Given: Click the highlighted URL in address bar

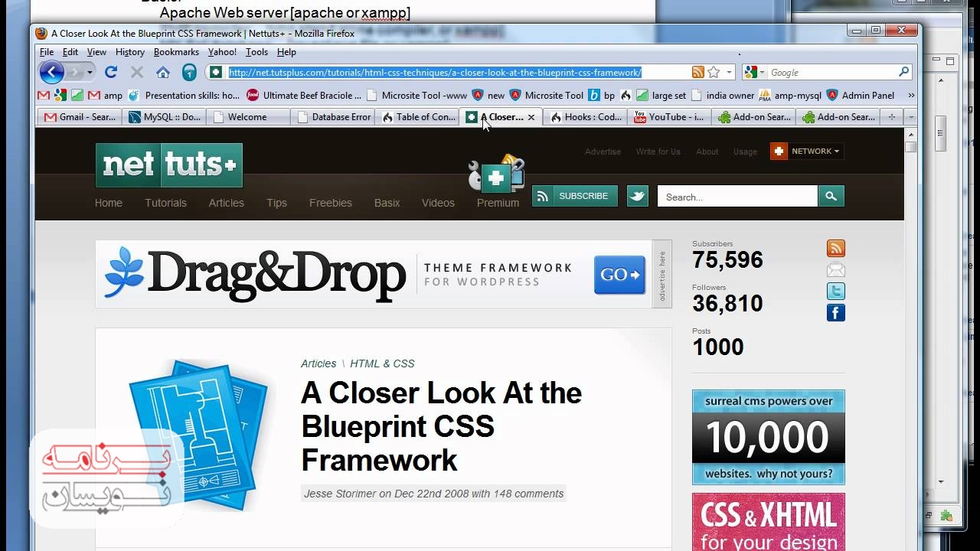Looking at the screenshot, I should [x=435, y=73].
